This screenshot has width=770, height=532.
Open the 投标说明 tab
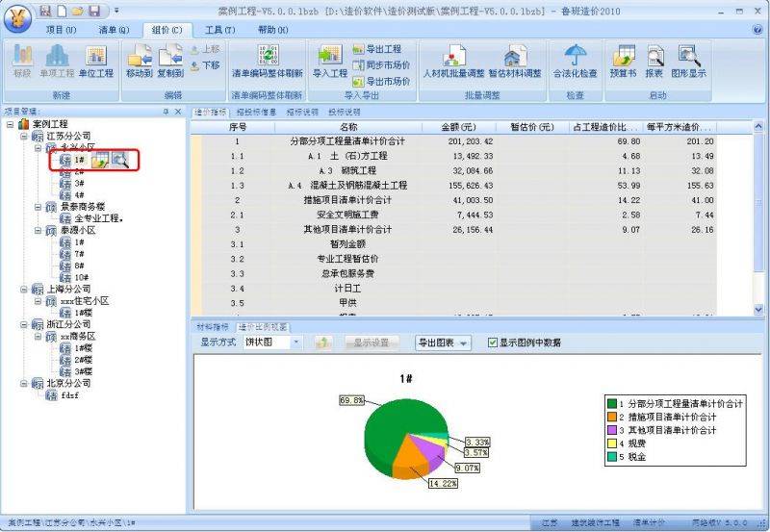[x=345, y=112]
